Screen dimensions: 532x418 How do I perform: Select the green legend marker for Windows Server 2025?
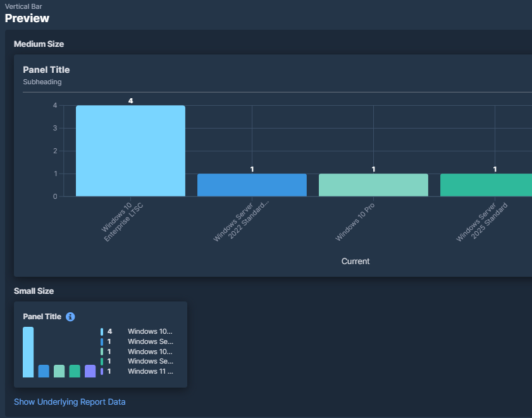[101, 361]
